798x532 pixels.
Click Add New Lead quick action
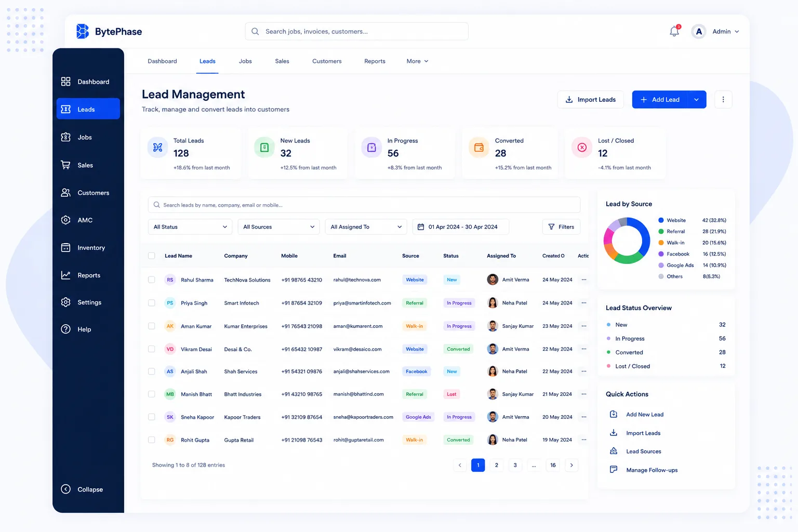tap(636, 415)
